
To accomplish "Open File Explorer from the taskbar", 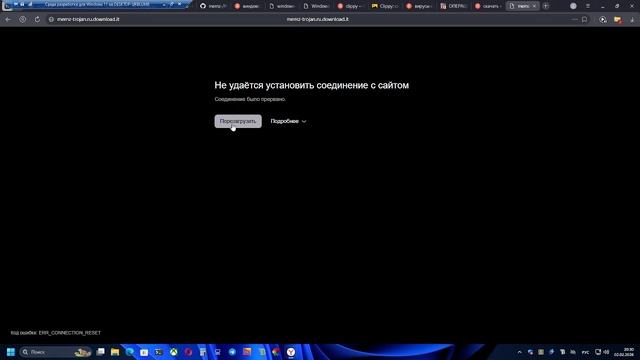I will [115, 352].
